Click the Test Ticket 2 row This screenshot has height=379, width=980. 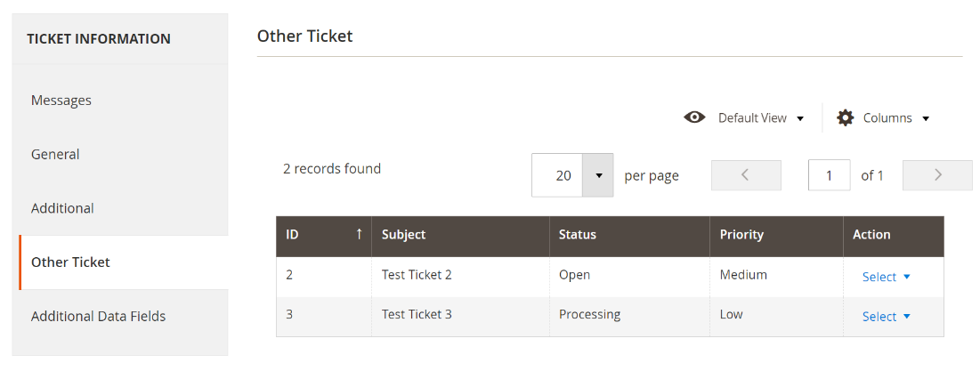pyautogui.click(x=463, y=276)
